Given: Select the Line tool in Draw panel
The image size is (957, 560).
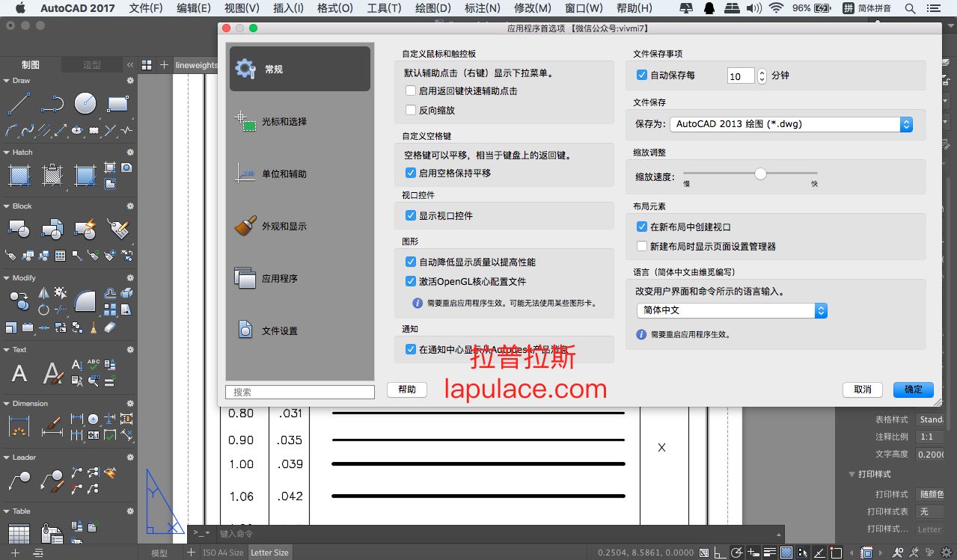Looking at the screenshot, I should click(19, 103).
